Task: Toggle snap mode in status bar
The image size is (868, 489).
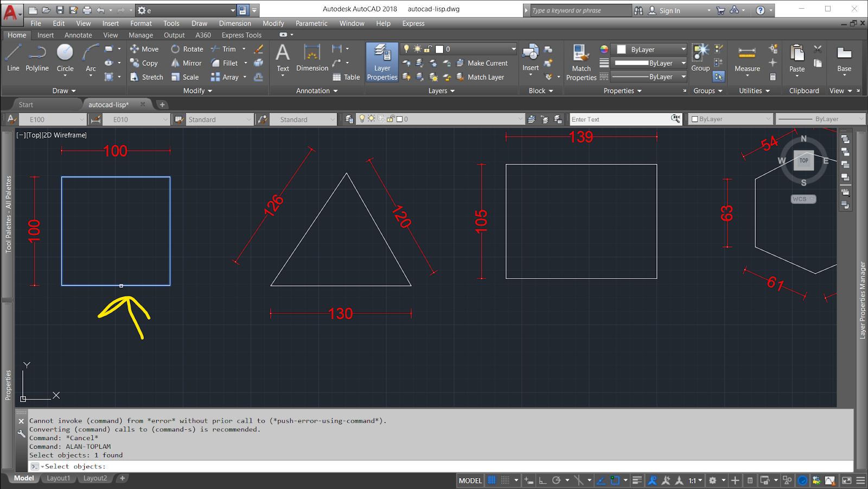Action: (505, 480)
